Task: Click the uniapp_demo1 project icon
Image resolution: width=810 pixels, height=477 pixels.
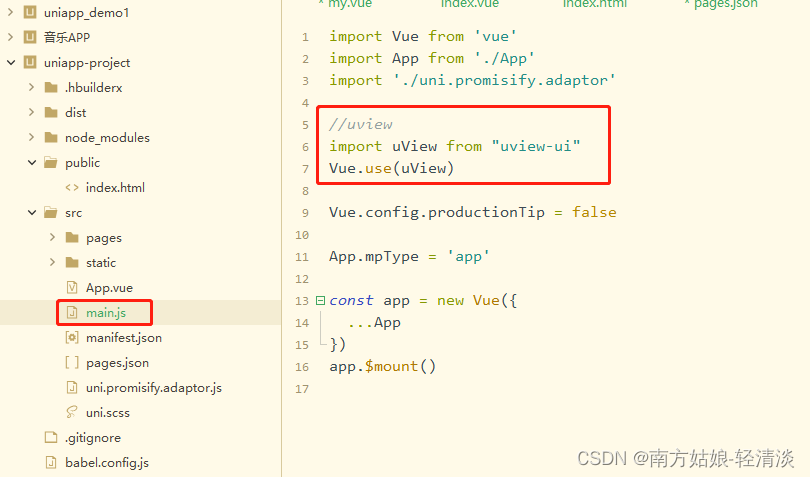Action: tap(30, 12)
